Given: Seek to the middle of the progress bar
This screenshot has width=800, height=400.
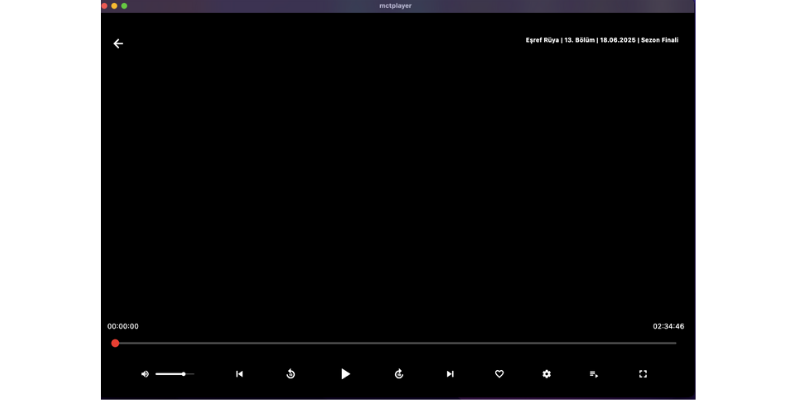Looking at the screenshot, I should (396, 343).
